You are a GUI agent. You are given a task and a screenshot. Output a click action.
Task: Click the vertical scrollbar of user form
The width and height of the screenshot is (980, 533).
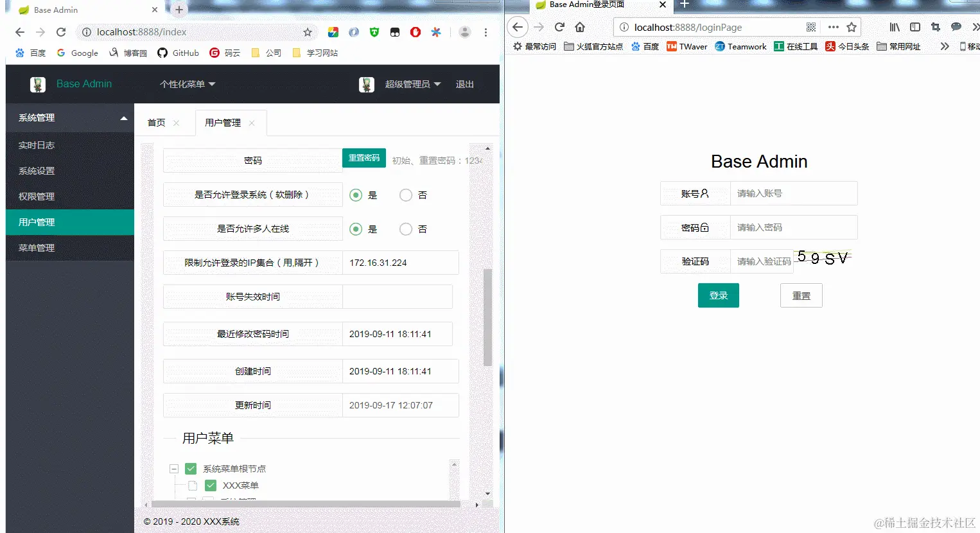[x=487, y=317]
